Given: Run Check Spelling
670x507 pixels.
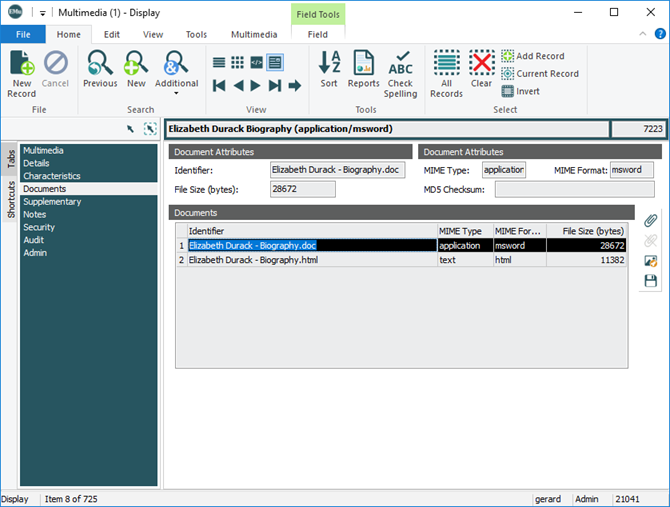Looking at the screenshot, I should click(400, 73).
